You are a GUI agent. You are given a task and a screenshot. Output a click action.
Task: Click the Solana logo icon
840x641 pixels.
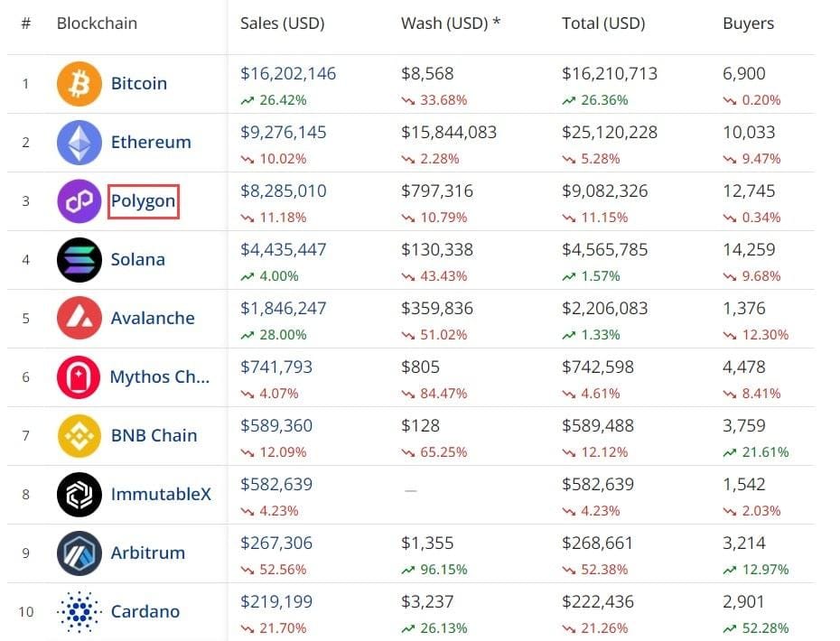79,259
